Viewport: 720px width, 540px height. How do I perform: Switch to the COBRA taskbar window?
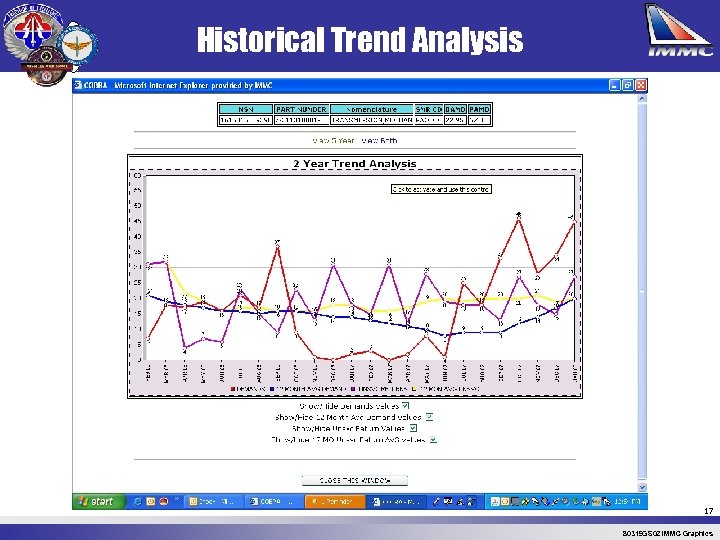click(x=274, y=501)
